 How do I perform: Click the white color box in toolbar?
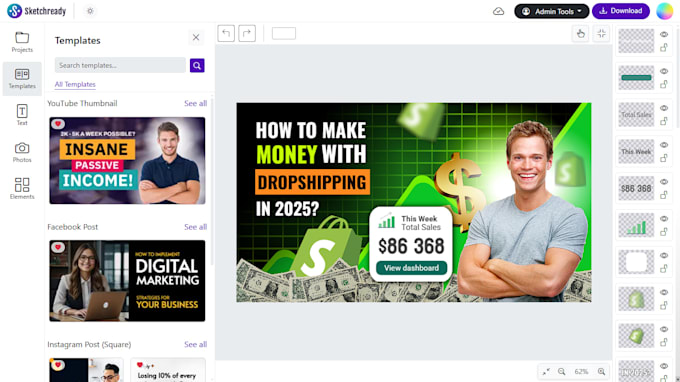284,33
